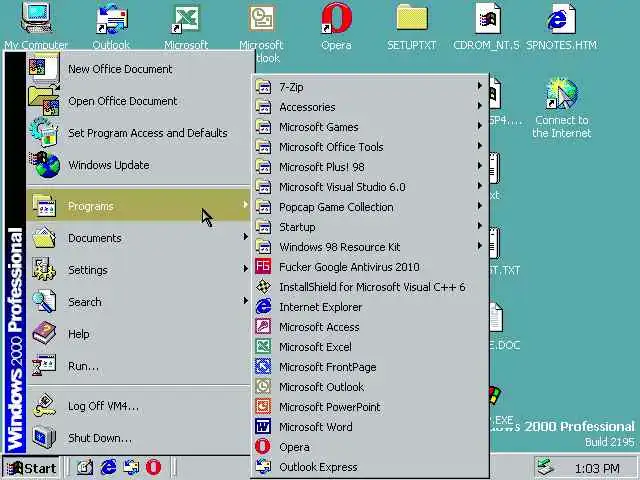Launch Internet Explorer from Quick Launch
Image resolution: width=640 pixels, height=480 pixels.
(x=108, y=467)
